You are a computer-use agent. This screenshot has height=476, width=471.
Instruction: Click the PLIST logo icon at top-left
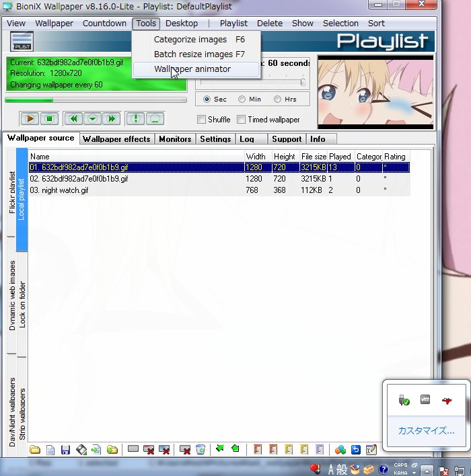click(22, 41)
